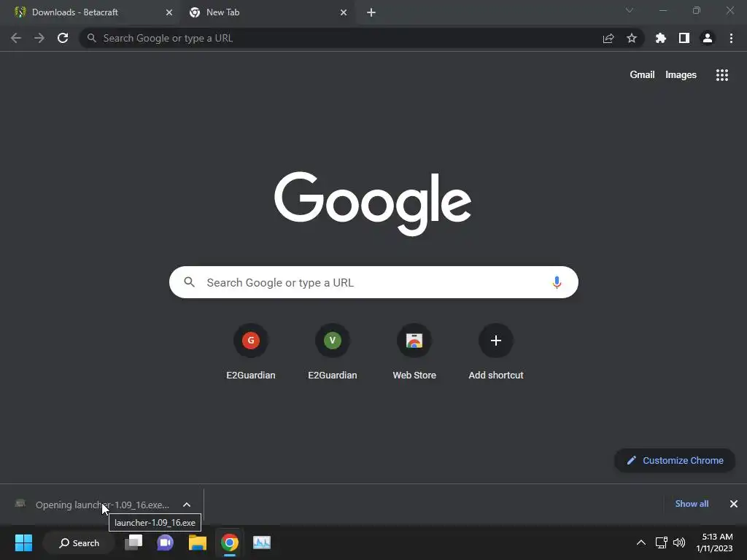The width and height of the screenshot is (747, 560).
Task: Close the New Tab tab
Action: [344, 12]
